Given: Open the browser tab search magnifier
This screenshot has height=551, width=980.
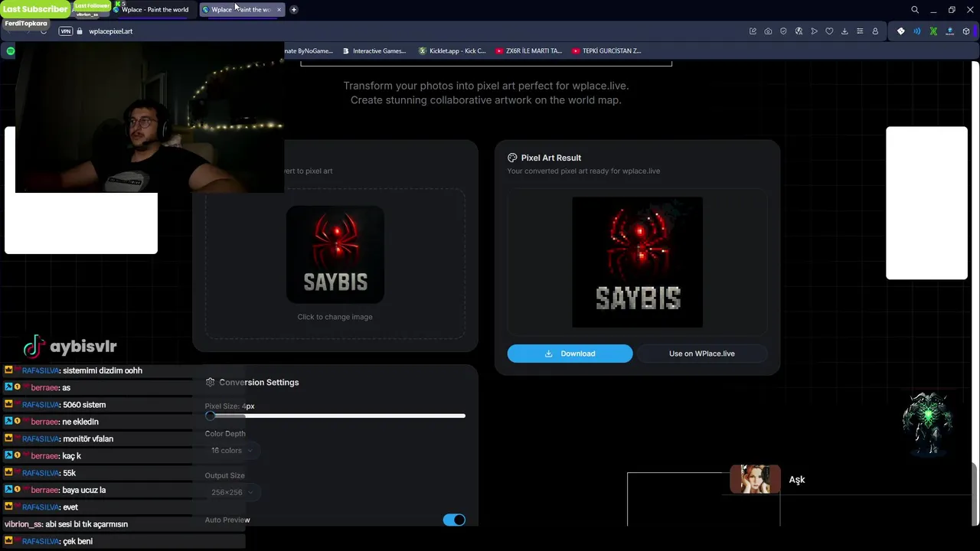Looking at the screenshot, I should pyautogui.click(x=915, y=10).
